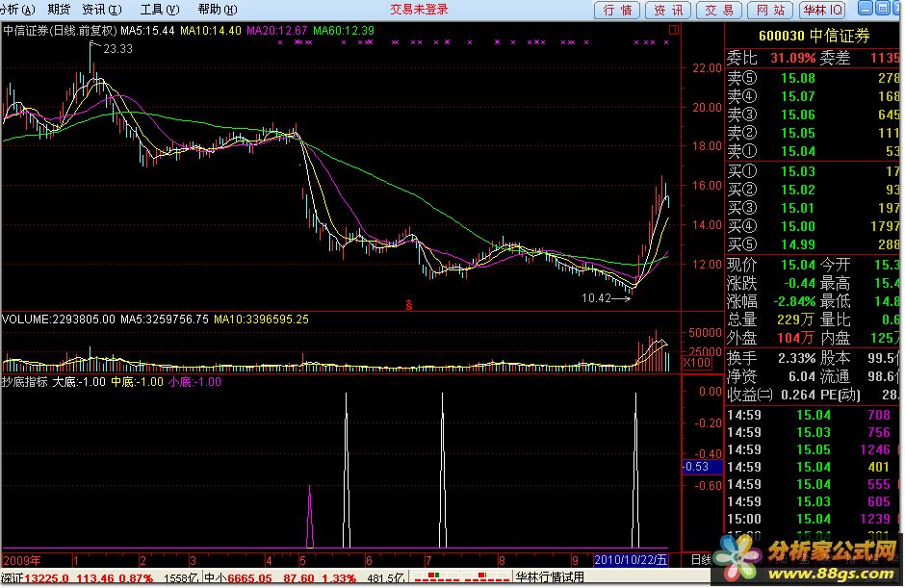
Task: Toggle the small red panel-layout icon on chart
Action: tap(674, 30)
